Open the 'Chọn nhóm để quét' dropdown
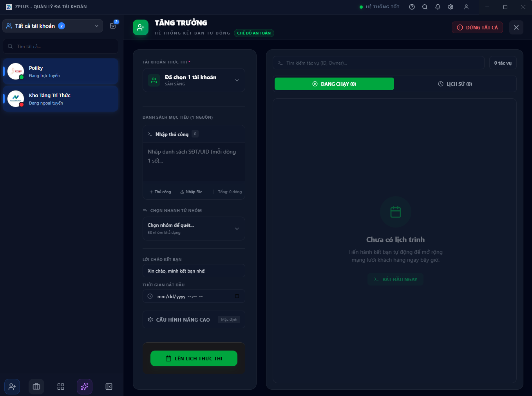The width and height of the screenshot is (532, 396). [194, 228]
